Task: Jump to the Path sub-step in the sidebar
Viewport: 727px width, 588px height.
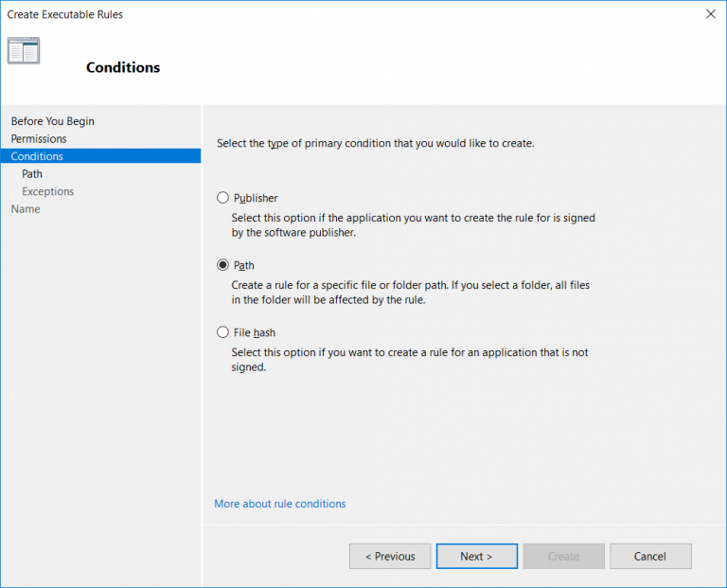Action: (x=32, y=174)
